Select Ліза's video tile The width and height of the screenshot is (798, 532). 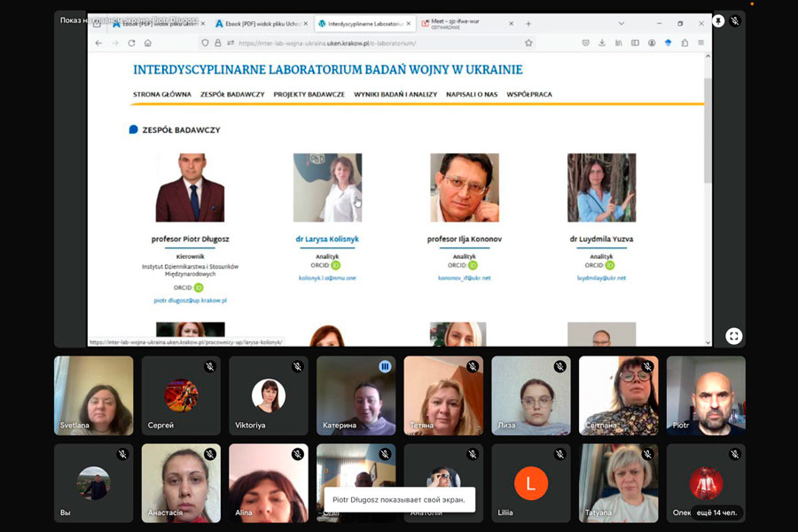pos(531,395)
